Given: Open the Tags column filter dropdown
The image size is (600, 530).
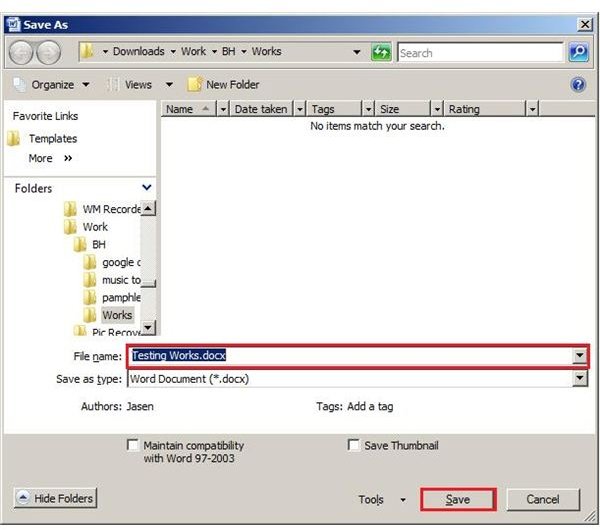Looking at the screenshot, I should [x=368, y=109].
